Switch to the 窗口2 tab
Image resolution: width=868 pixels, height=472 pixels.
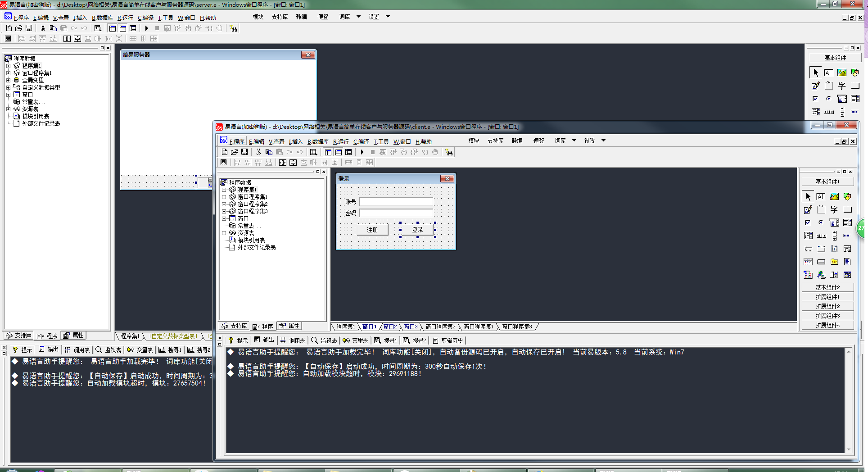tap(390, 327)
